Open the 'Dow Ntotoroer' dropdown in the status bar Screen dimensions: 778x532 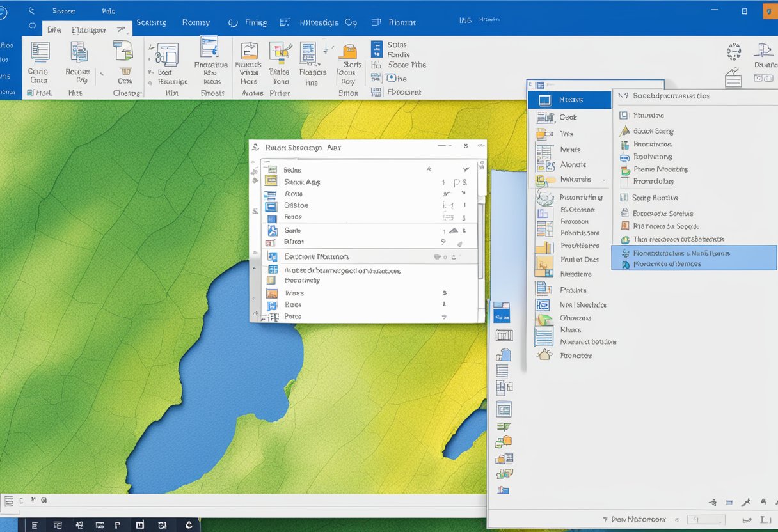coord(640,519)
